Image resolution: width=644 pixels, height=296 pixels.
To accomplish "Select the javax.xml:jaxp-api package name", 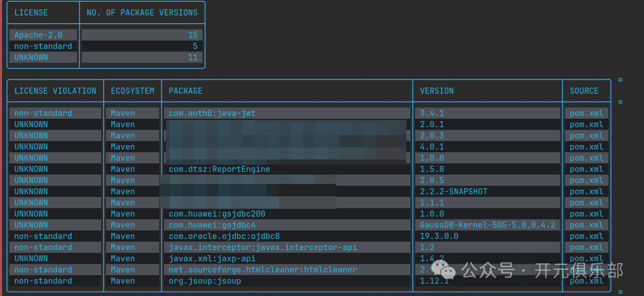I will coord(212,258).
